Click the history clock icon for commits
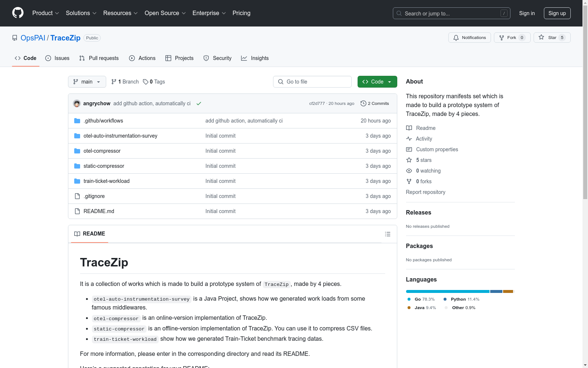Viewport: 588px width, 368px height. click(363, 103)
